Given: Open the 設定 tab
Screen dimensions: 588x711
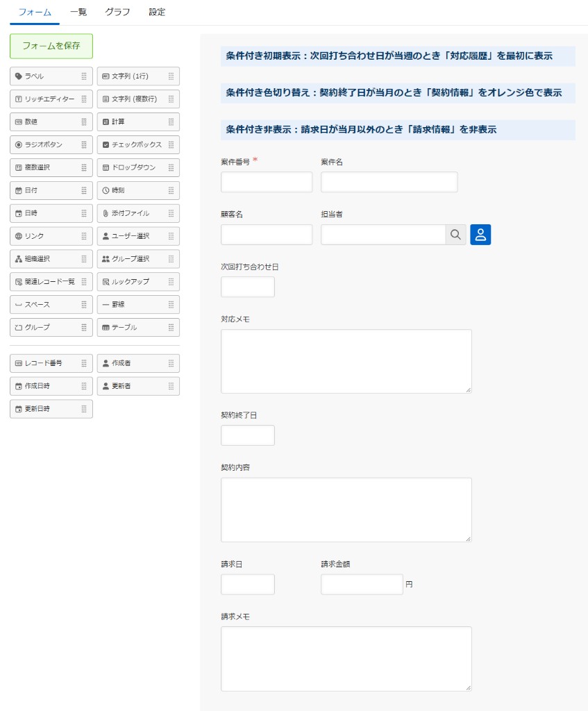Looking at the screenshot, I should tap(157, 12).
